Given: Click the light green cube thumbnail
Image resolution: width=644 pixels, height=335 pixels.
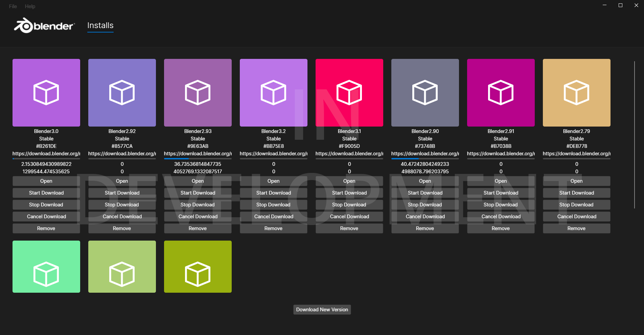Looking at the screenshot, I should coord(122,267).
